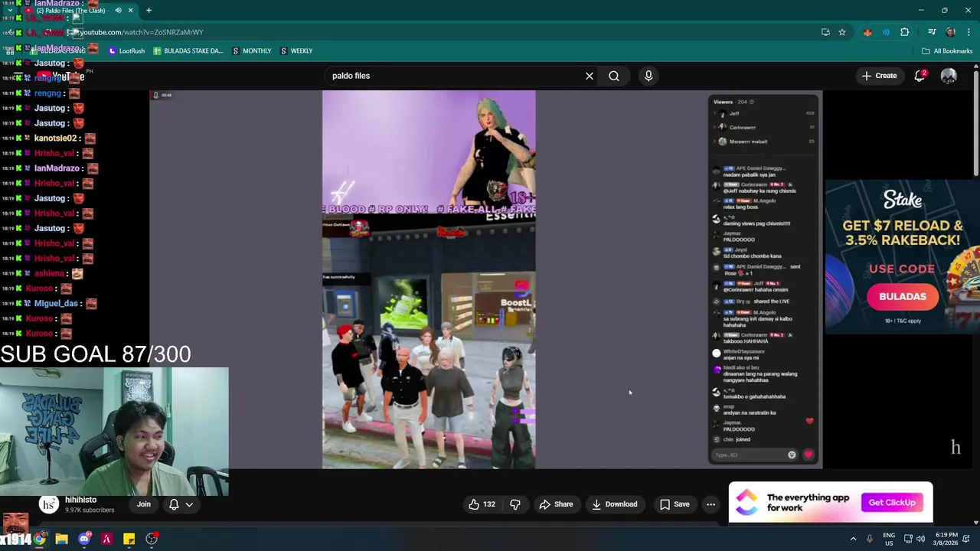Close the Paldo Files browser tab
The width and height of the screenshot is (980, 551).
[x=130, y=11]
